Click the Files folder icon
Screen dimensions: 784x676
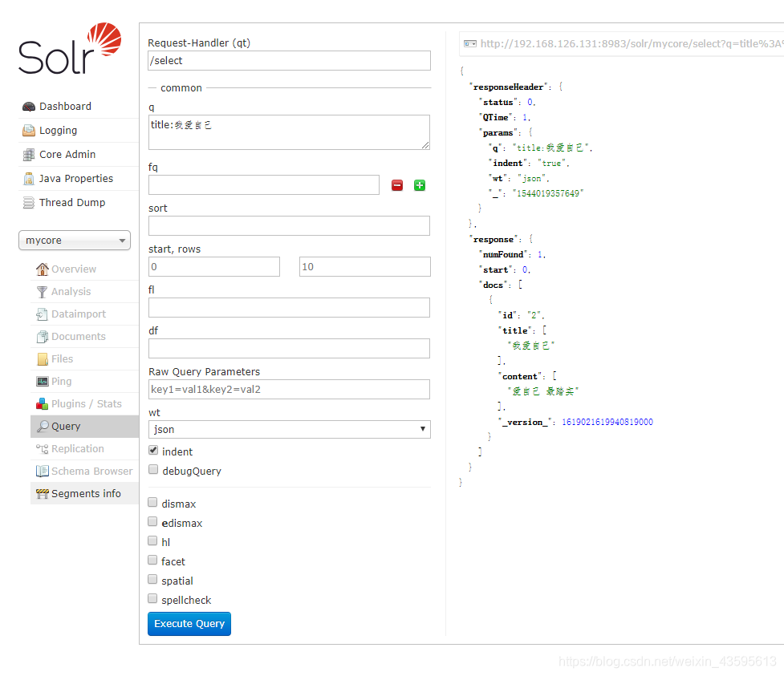(x=43, y=358)
